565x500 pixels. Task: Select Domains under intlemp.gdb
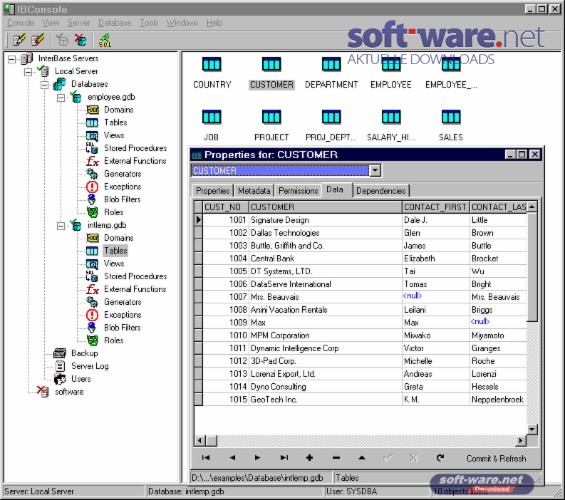click(119, 238)
